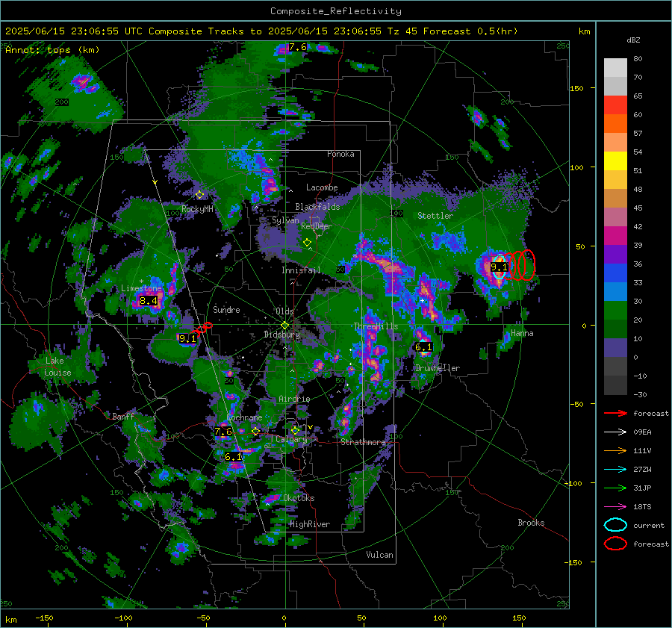672x628 pixels.
Task: Click the Okotoks town label
Action: pyautogui.click(x=299, y=498)
